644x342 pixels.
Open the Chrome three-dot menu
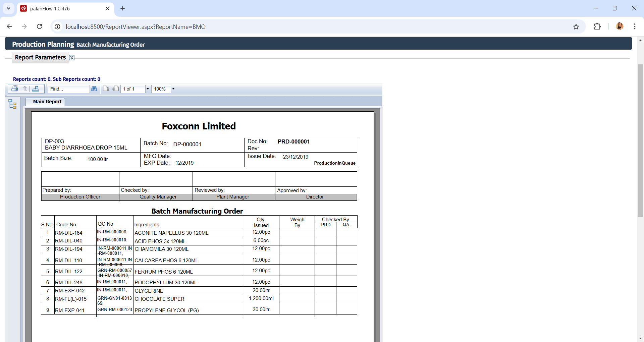pos(635,26)
